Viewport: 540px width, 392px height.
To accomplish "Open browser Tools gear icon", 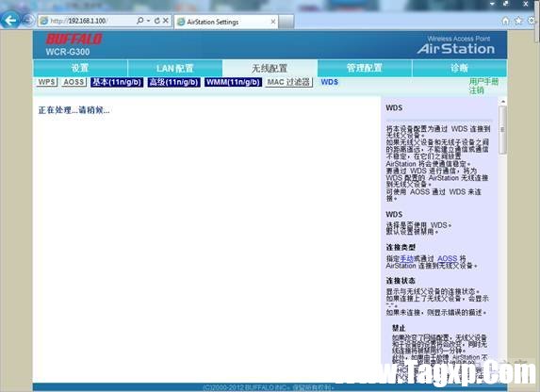I will [532, 21].
